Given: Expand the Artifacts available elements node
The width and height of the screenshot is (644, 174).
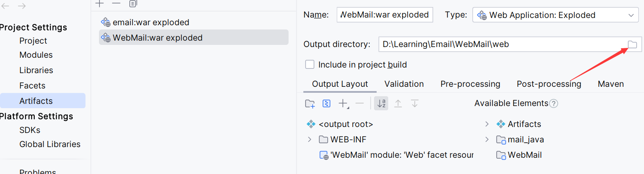Looking at the screenshot, I should click(x=487, y=124).
